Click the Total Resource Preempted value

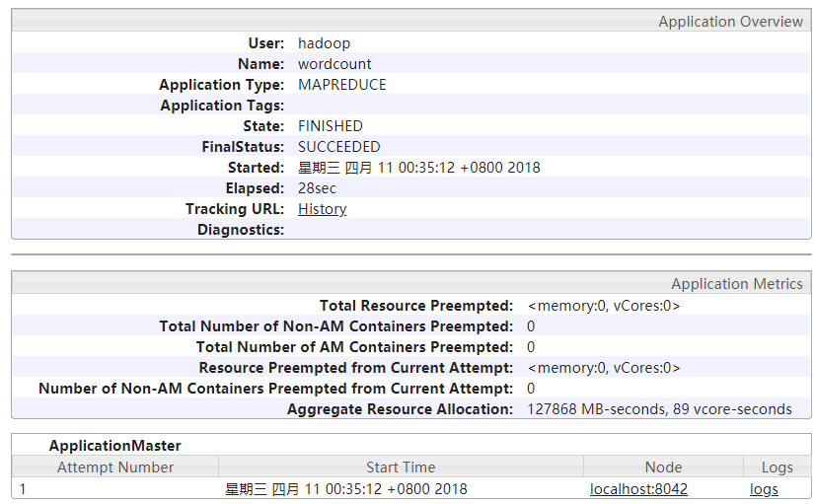[x=603, y=306]
